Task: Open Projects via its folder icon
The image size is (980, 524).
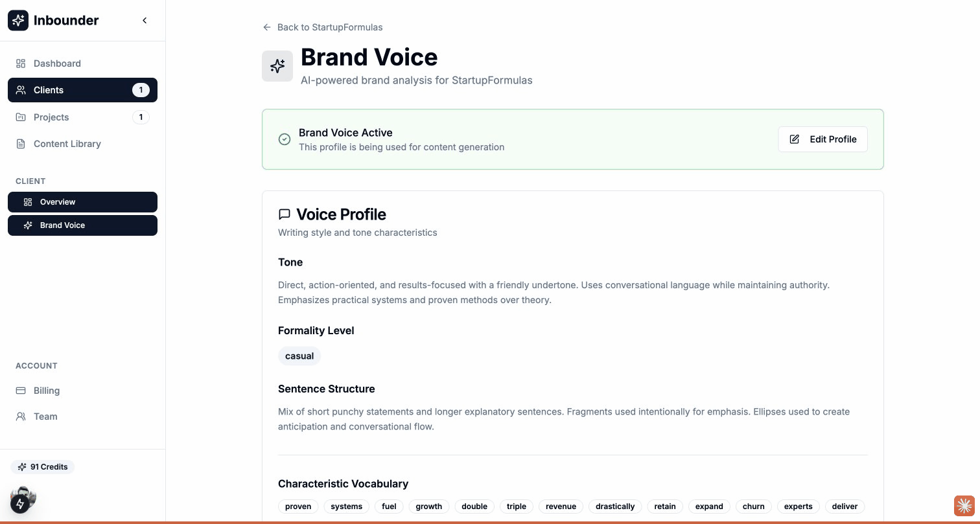Action: click(x=20, y=117)
